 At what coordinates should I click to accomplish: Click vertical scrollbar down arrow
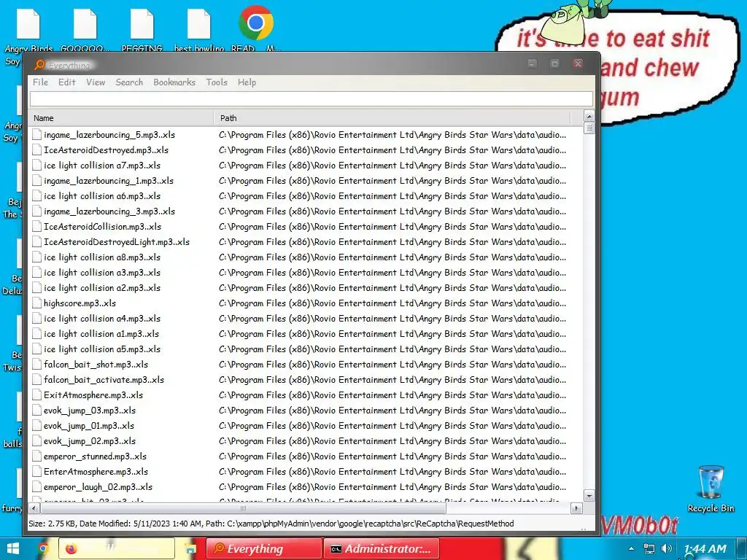coord(589,496)
